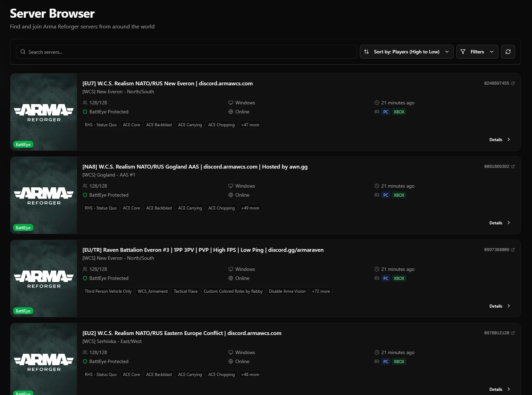Screen dimensions: 532x395
Task: Click the BattlEye shield icon on NA8 server
Action: [x=85, y=195]
